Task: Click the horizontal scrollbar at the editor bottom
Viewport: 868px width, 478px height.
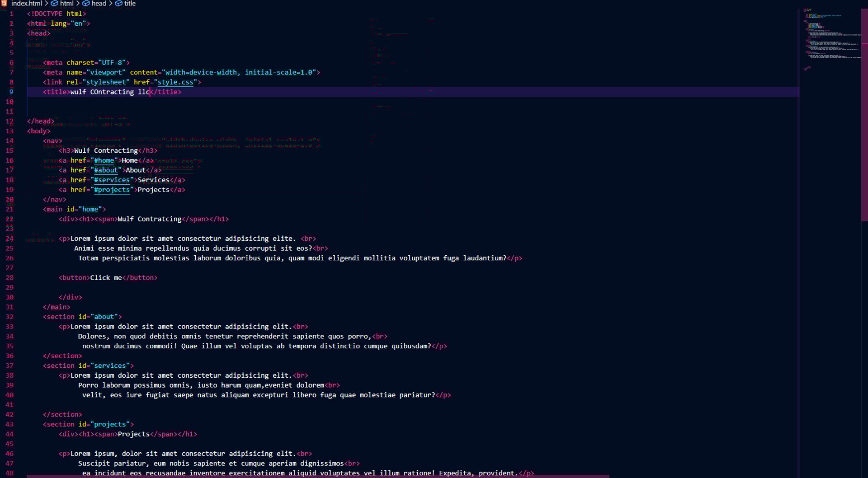Action: (318, 476)
